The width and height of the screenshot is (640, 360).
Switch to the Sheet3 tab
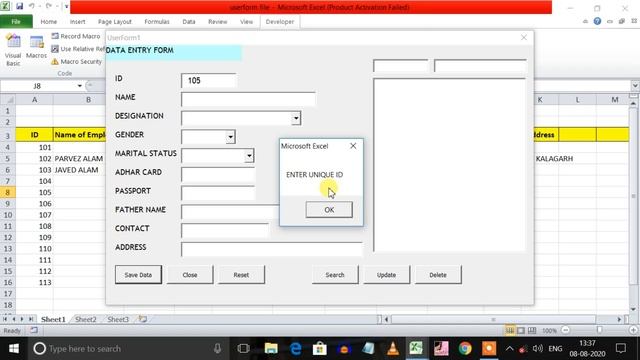[x=118, y=320]
